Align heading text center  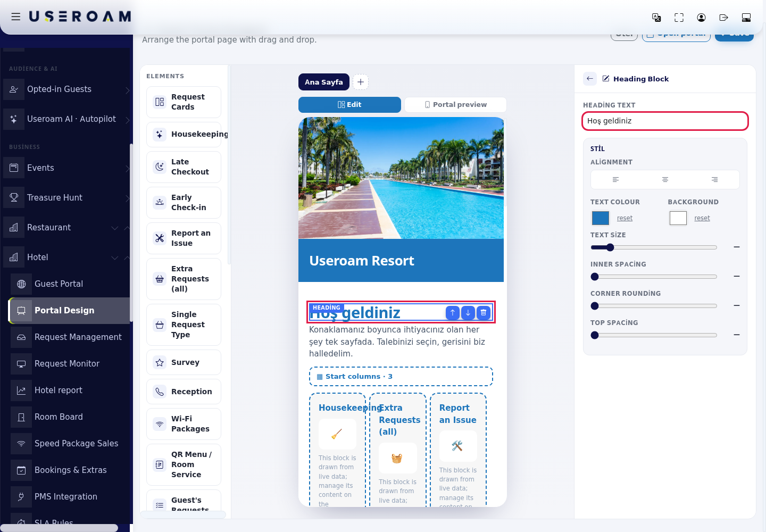[x=665, y=180]
